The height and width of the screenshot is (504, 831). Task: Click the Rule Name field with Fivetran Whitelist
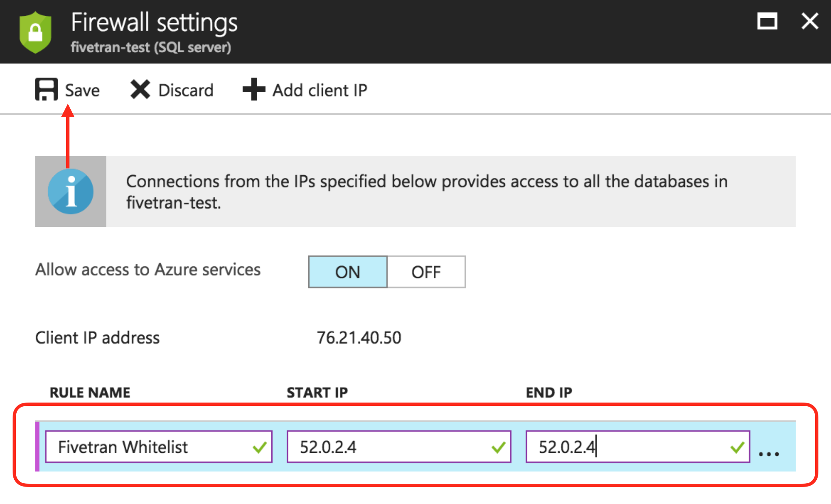pyautogui.click(x=159, y=447)
